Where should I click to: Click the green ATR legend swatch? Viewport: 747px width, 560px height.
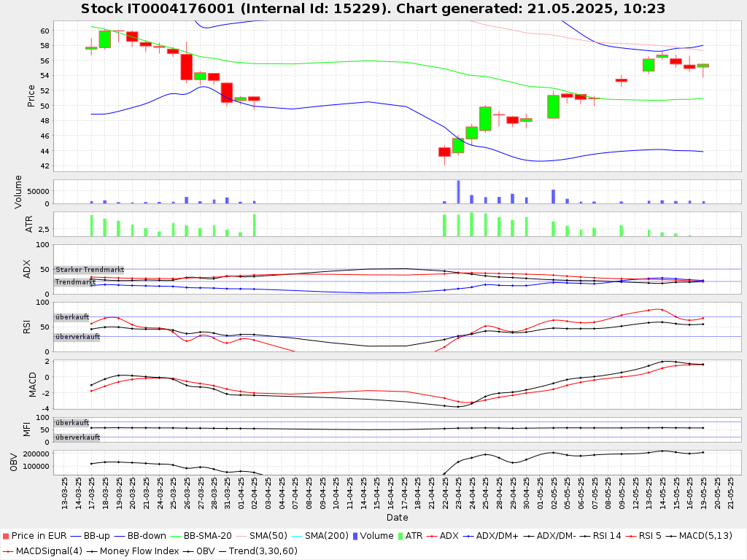[400, 536]
